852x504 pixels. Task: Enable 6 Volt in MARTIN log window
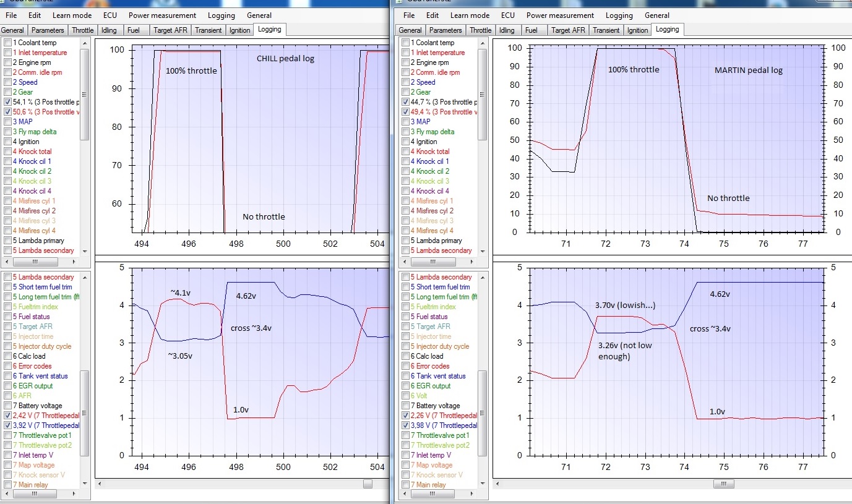[x=406, y=396]
